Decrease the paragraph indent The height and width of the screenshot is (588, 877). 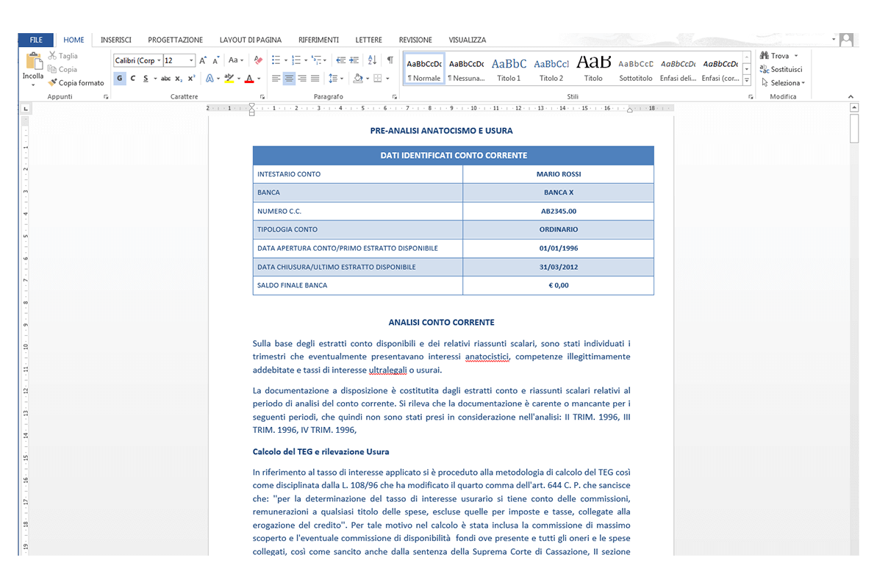click(340, 60)
